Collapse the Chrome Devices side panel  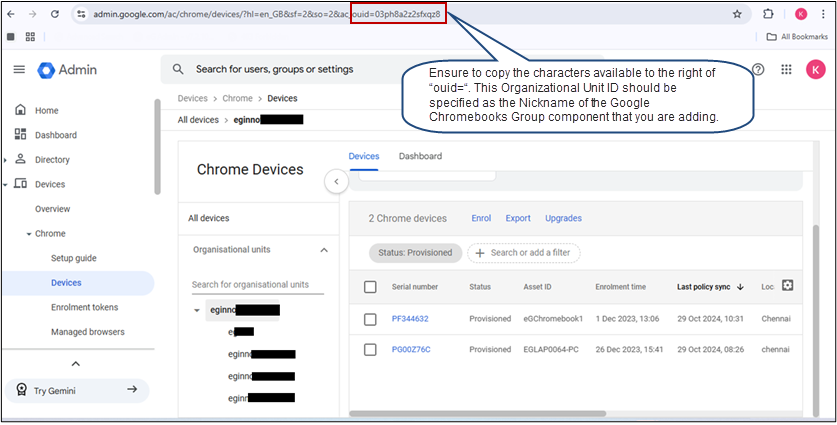coord(336,182)
